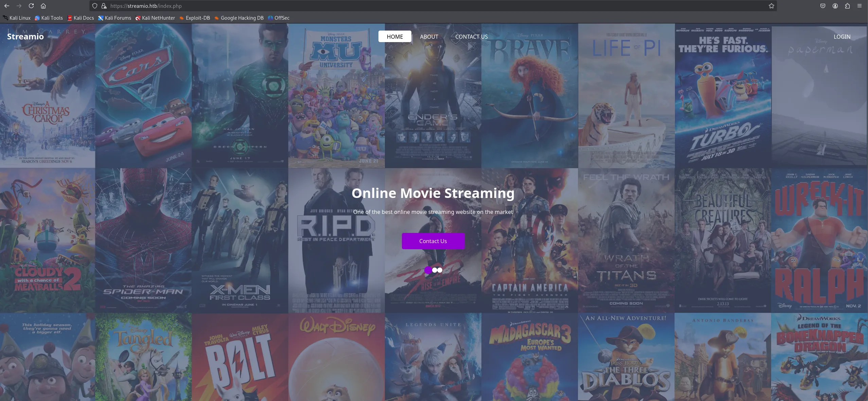Click the purple Contact Us button

[433, 241]
